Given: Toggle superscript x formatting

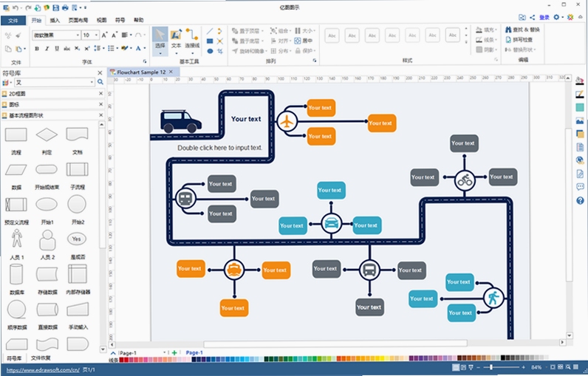Looking at the screenshot, I should 86,48.
